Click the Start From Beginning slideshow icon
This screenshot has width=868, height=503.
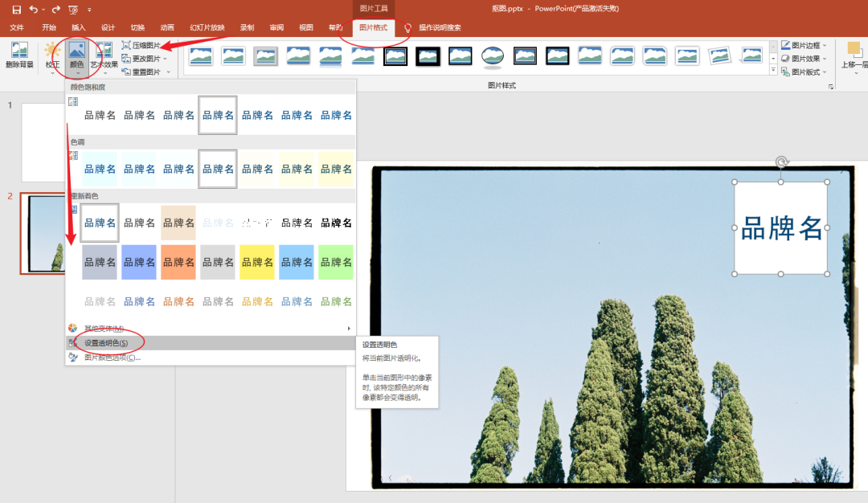73,10
